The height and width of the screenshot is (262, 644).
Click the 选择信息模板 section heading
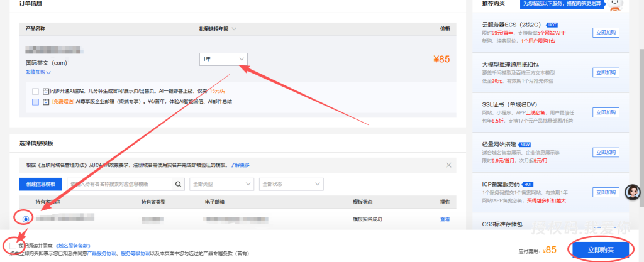[36, 143]
